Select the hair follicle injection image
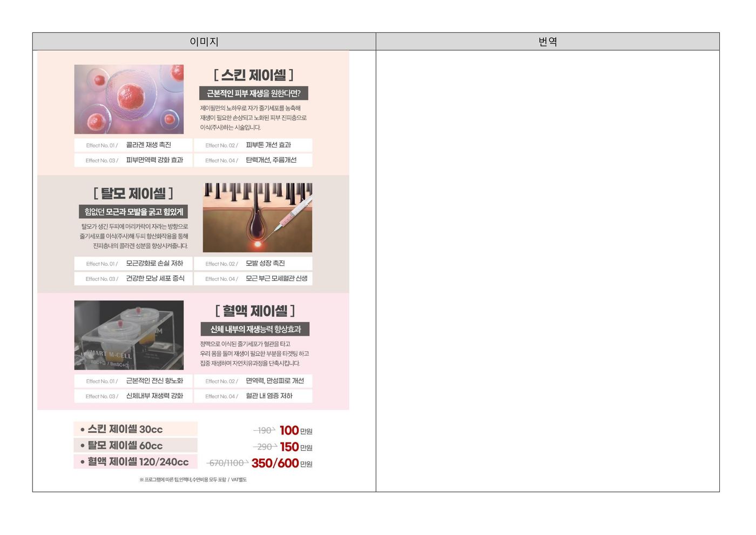756x535 pixels. tap(258, 218)
